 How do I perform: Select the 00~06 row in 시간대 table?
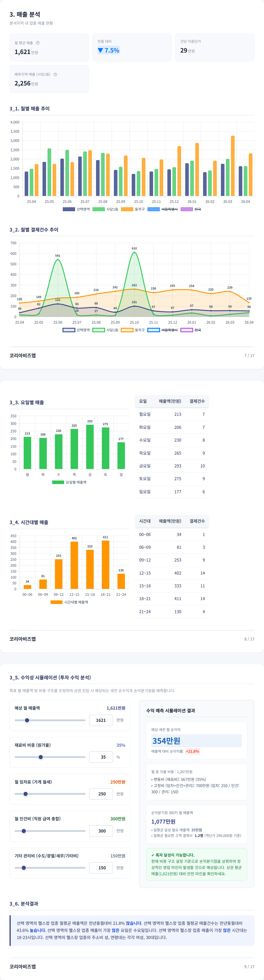click(172, 535)
